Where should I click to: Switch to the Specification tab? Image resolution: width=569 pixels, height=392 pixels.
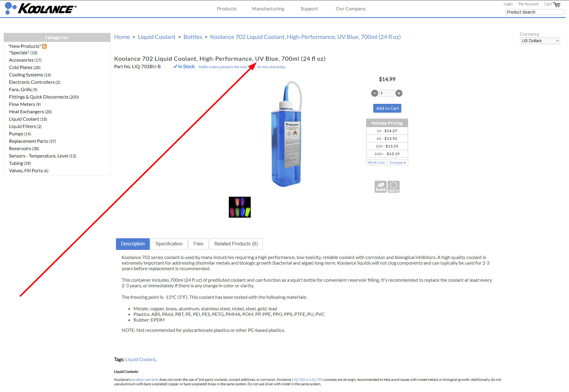(169, 244)
